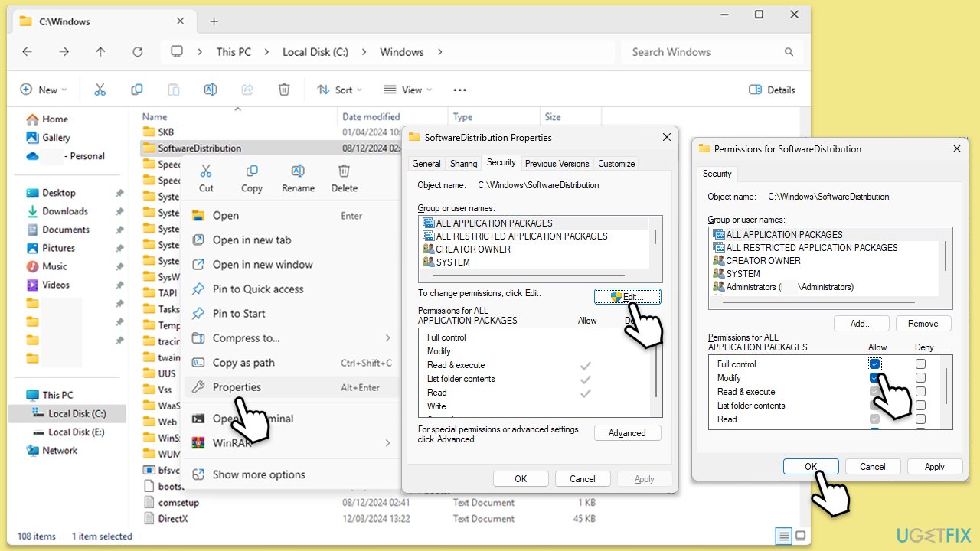Check Allow for Full control
The width and height of the screenshot is (980, 551).
pos(875,364)
